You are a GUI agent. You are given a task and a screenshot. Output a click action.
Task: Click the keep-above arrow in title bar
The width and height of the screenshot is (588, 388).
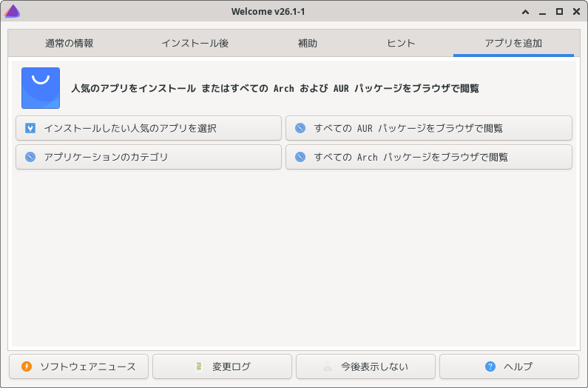coord(525,12)
